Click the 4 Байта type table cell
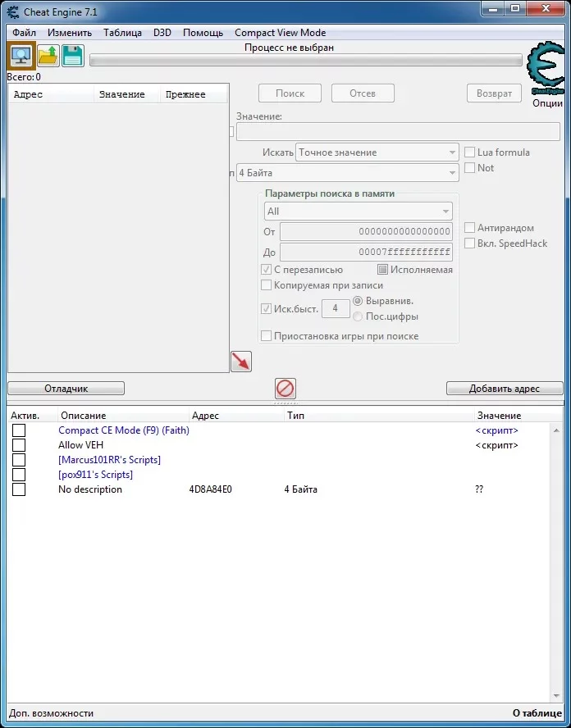571x728 pixels. click(300, 489)
